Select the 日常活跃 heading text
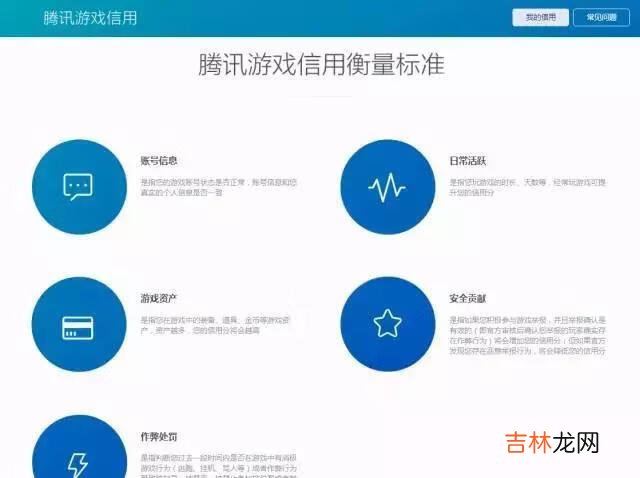Viewport: 640px width, 478px height. tap(467, 160)
